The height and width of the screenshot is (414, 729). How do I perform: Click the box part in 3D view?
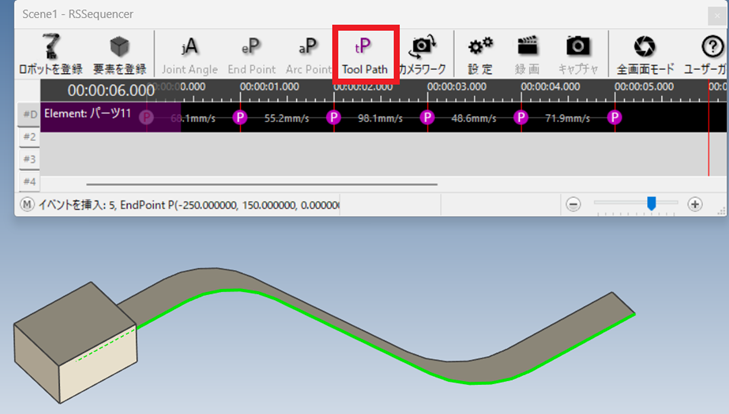point(75,342)
